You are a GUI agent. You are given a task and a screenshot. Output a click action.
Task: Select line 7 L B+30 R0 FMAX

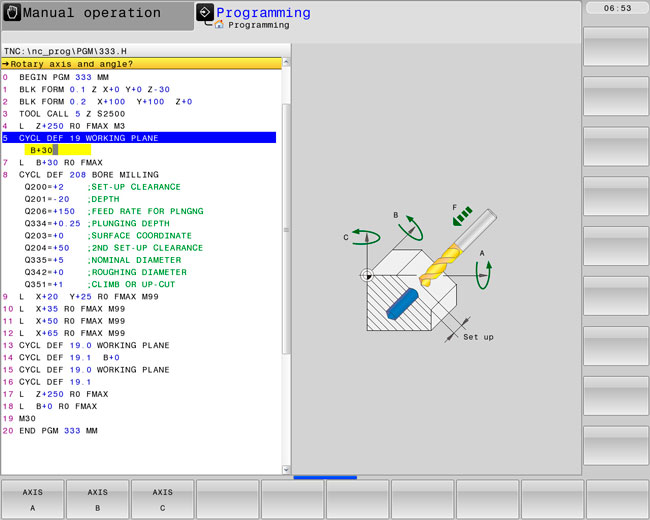[52, 163]
